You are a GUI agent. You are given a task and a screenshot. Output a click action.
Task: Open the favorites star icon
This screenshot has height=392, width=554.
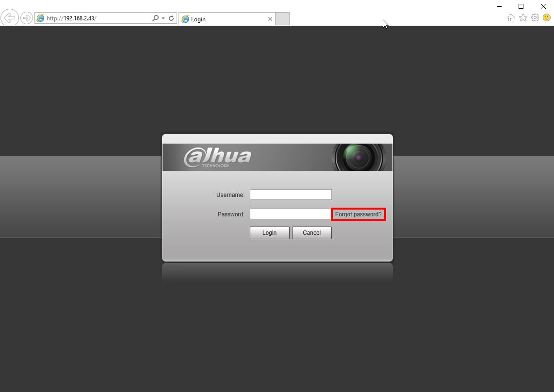523,17
